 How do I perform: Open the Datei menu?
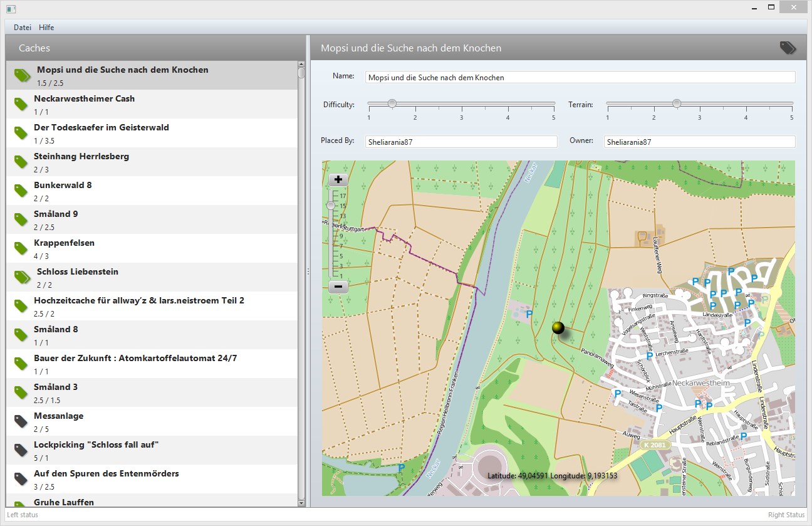[23, 28]
